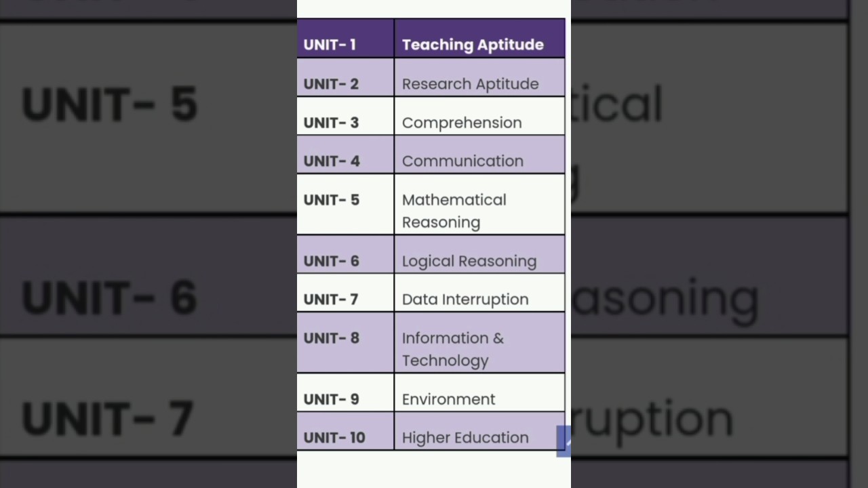868x488 pixels.
Task: Select the Data Interruption cell
Action: tap(465, 300)
